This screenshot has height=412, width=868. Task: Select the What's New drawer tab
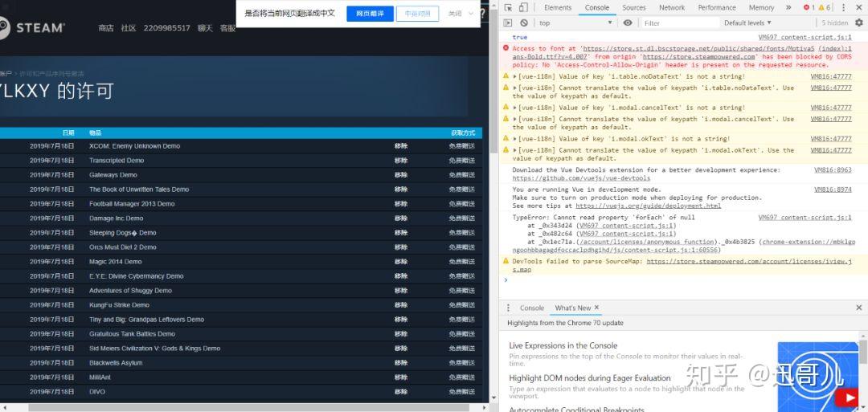(x=573, y=308)
